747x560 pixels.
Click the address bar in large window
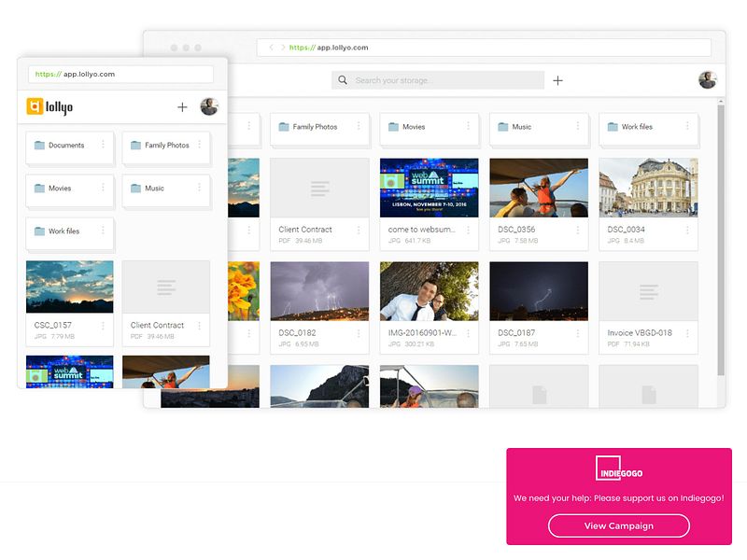(x=484, y=48)
